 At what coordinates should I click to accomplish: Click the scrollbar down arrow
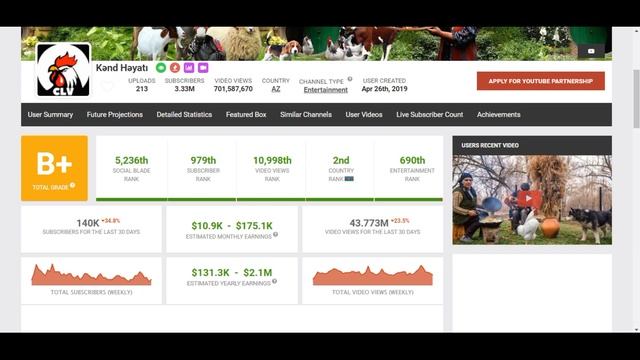pyautogui.click(x=636, y=329)
